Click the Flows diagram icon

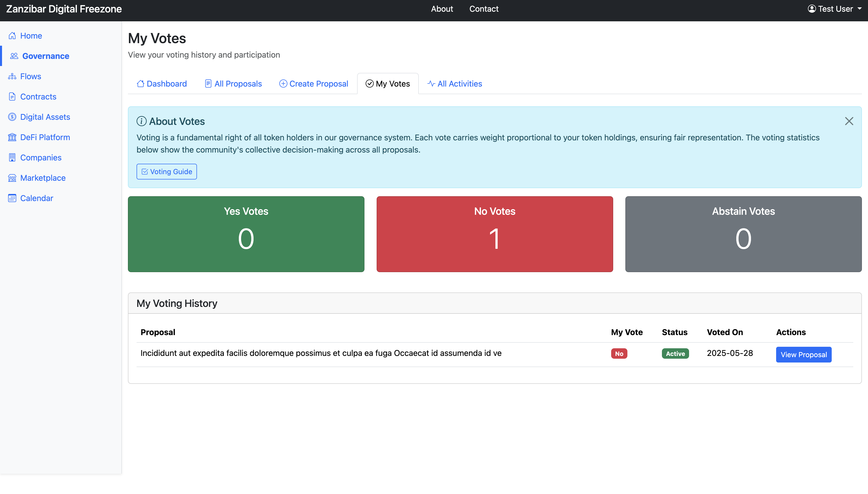pyautogui.click(x=12, y=76)
